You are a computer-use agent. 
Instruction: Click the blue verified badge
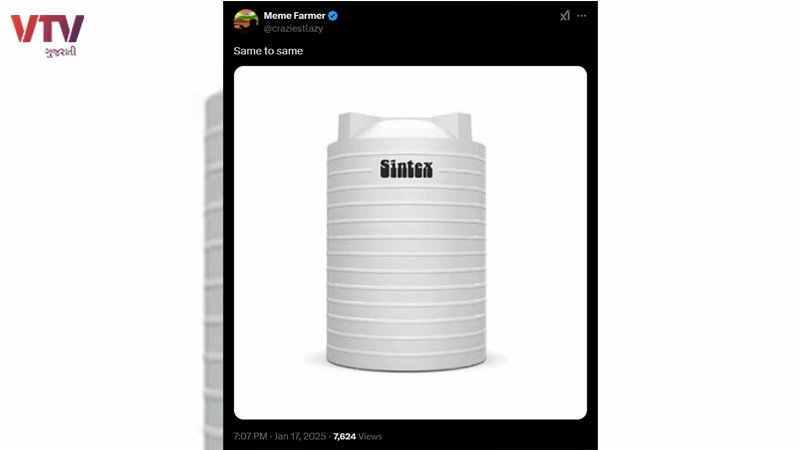click(333, 16)
